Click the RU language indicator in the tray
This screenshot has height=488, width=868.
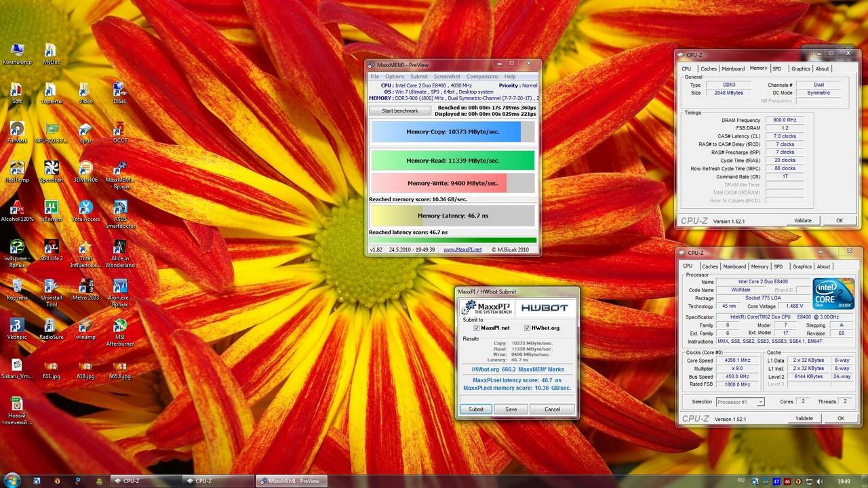(741, 481)
